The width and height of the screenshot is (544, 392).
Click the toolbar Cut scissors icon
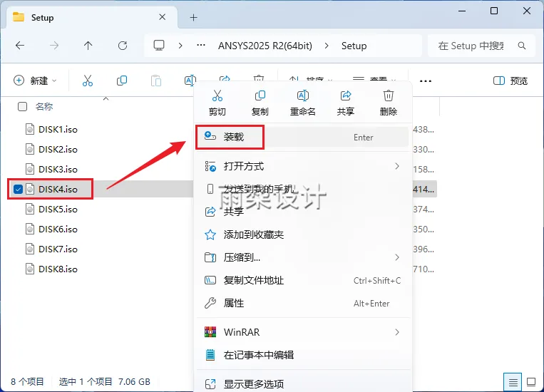88,81
